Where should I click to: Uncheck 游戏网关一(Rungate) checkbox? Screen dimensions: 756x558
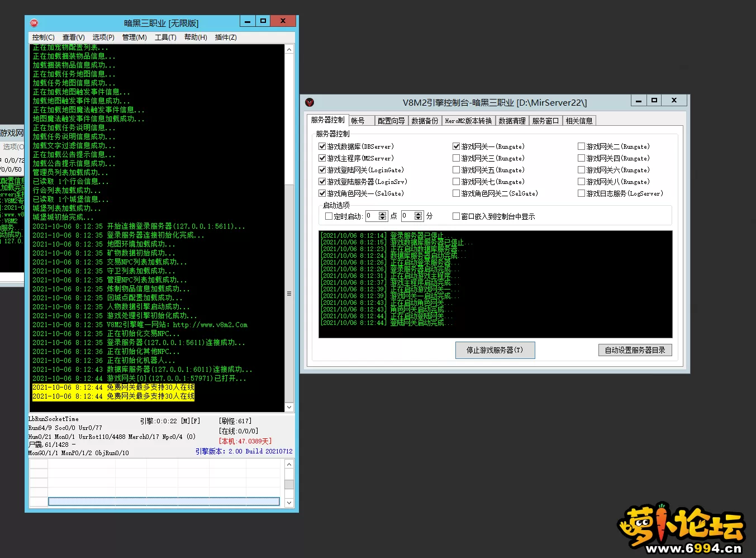pyautogui.click(x=457, y=146)
